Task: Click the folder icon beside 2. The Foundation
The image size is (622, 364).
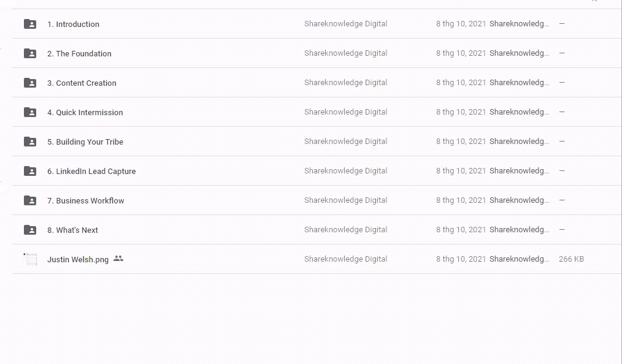Action: coord(30,53)
